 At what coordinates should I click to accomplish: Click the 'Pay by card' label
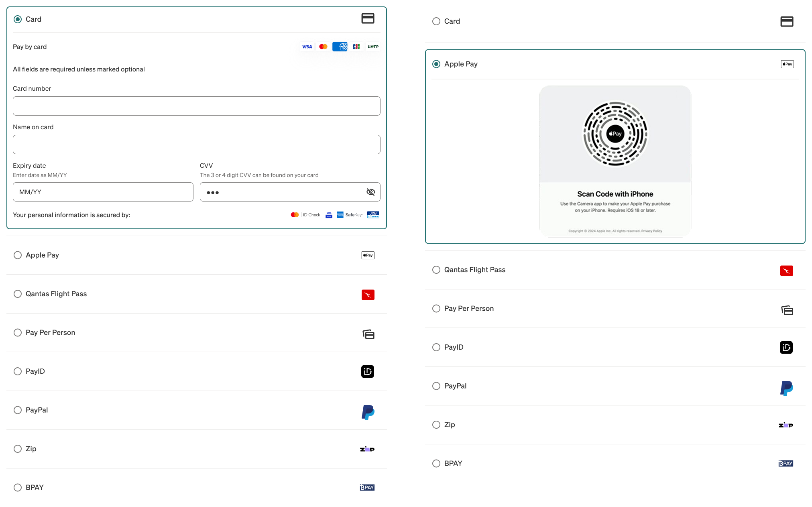30,47
